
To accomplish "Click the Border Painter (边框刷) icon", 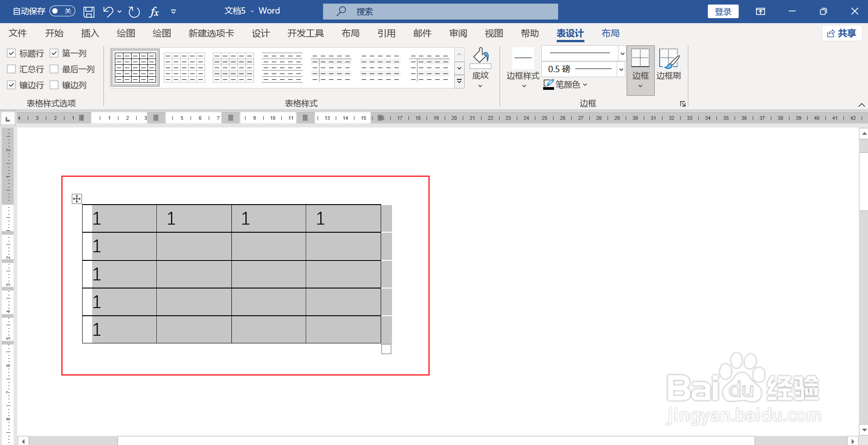I will point(669,58).
